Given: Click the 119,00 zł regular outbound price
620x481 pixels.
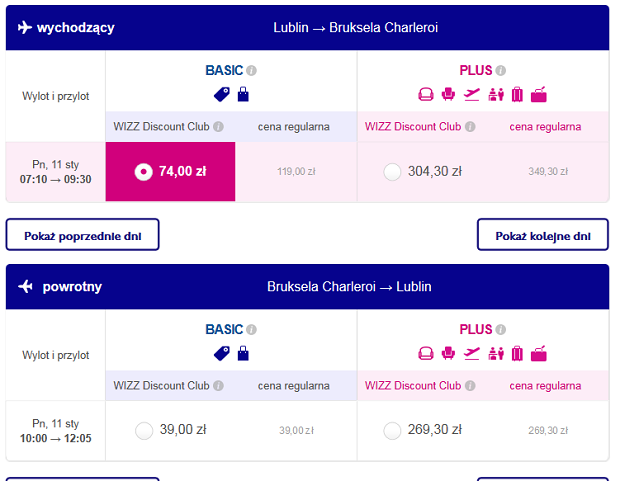Looking at the screenshot, I should (296, 172).
